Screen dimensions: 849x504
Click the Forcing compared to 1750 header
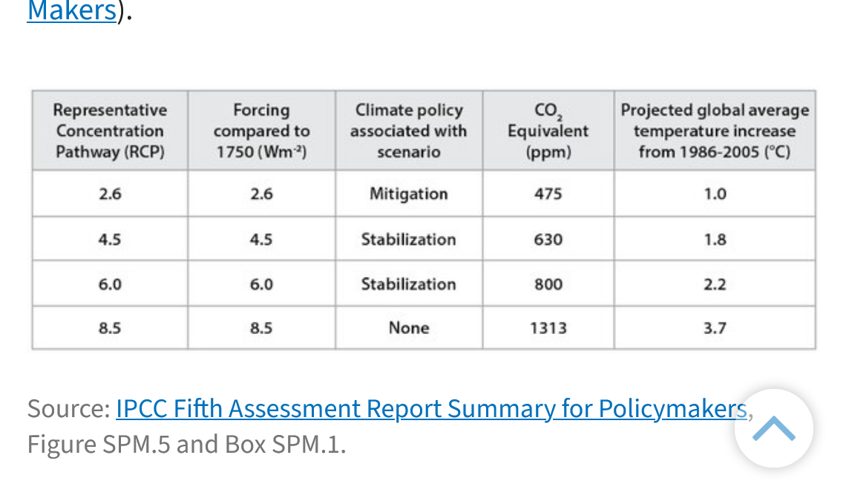pos(261,131)
